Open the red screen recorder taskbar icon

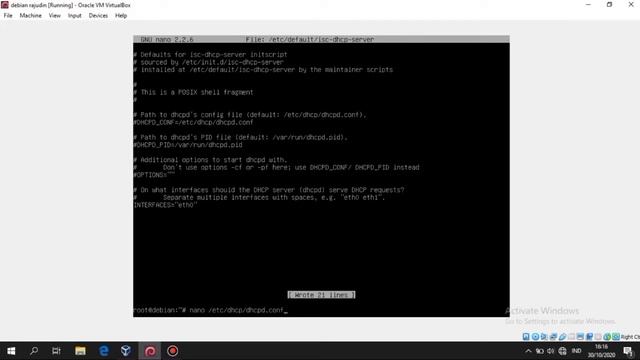[173, 351]
